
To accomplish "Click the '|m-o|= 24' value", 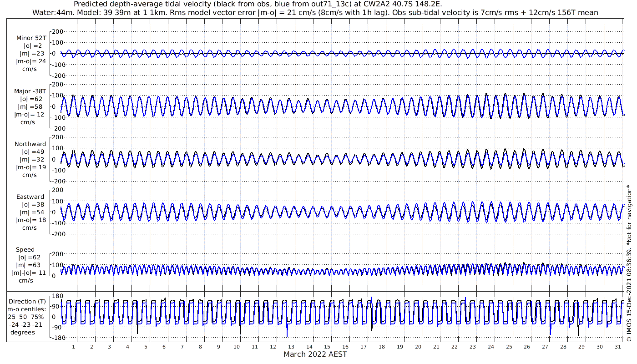I will tap(31, 61).
